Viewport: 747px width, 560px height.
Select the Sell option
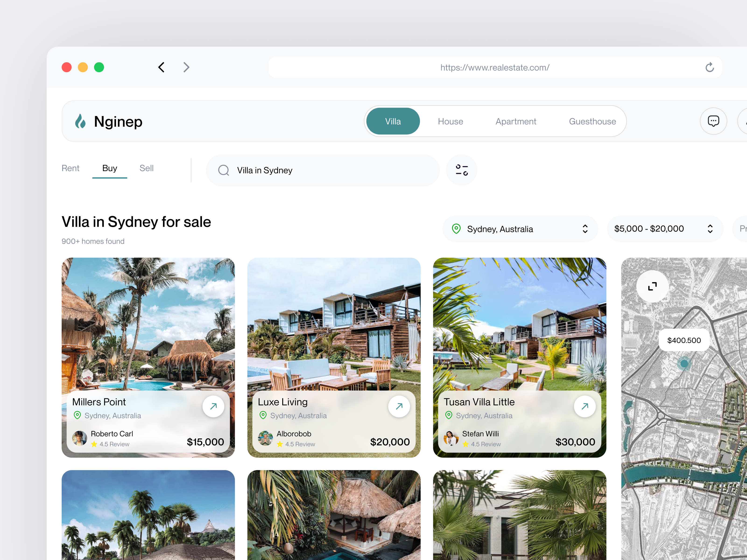[x=146, y=168]
